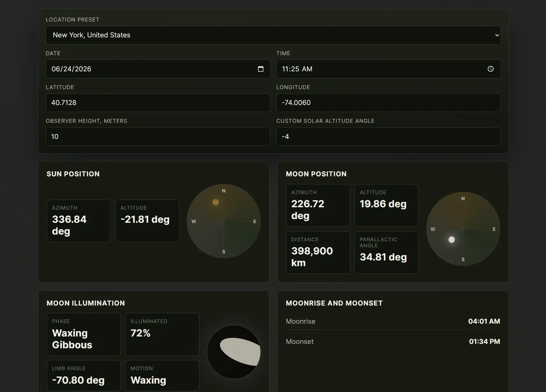
Task: Edit the Observer Height field
Action: click(x=158, y=136)
